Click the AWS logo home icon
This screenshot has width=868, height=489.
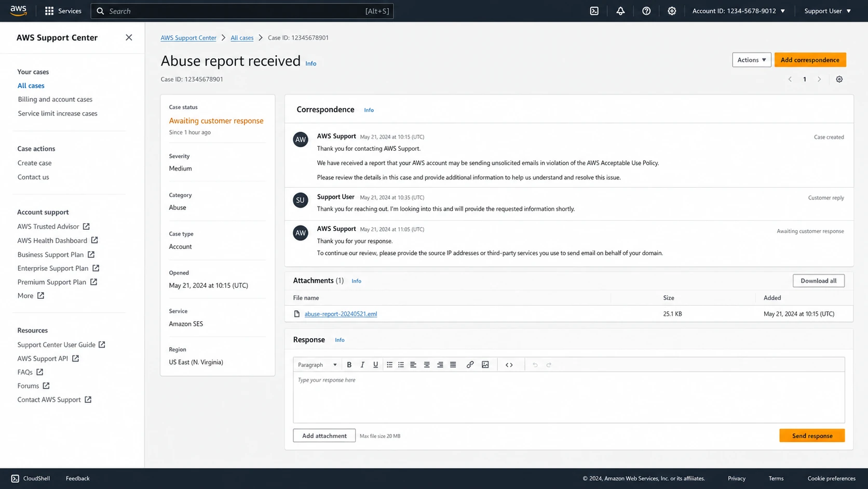tap(18, 11)
